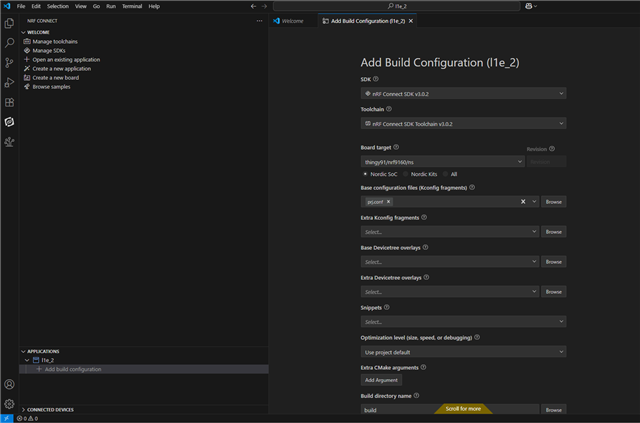
Task: Show help for Build directory name
Action: (416, 395)
